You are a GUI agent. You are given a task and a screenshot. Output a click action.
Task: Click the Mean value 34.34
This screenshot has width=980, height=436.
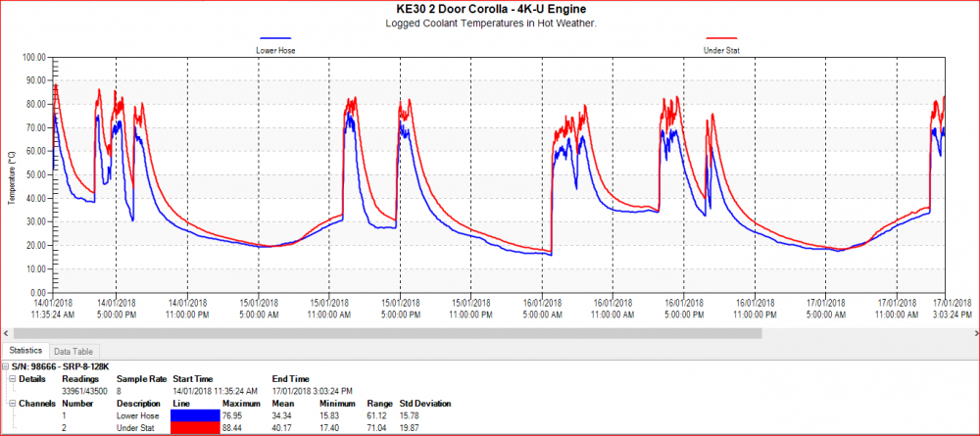coord(282,415)
